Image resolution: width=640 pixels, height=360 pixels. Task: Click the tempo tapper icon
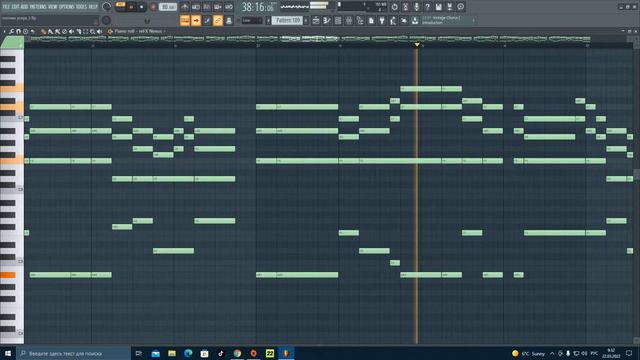(x=393, y=20)
